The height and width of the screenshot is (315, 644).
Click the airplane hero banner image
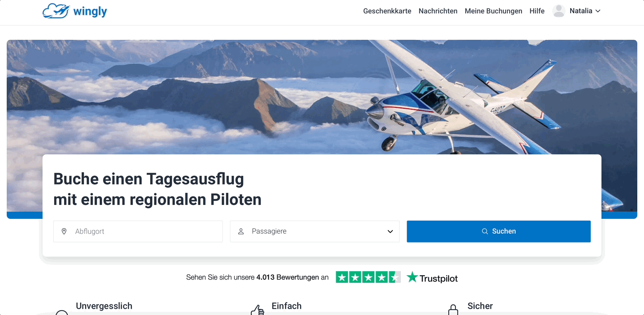[x=322, y=97]
